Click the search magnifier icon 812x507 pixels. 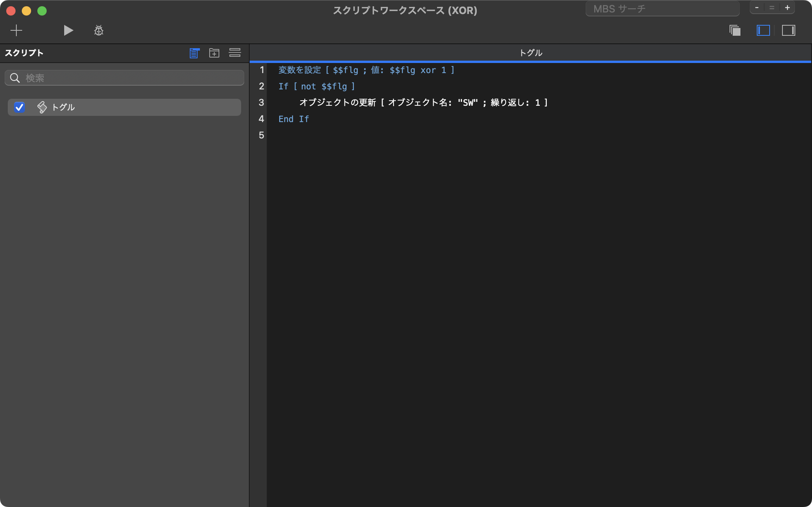15,78
